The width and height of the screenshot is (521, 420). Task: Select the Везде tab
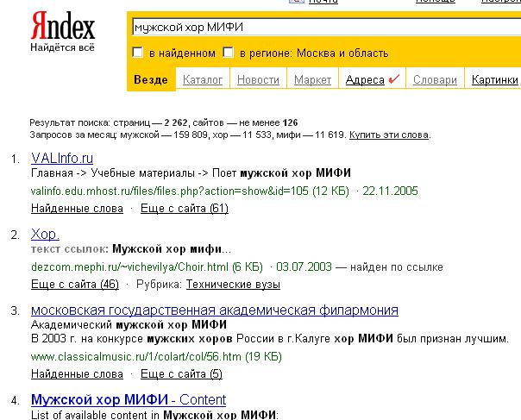[151, 79]
